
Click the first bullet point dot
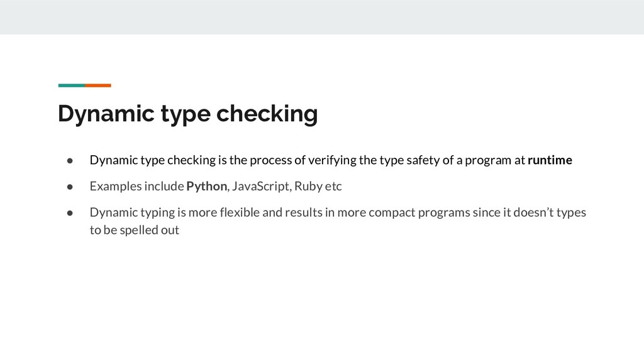[x=72, y=160]
